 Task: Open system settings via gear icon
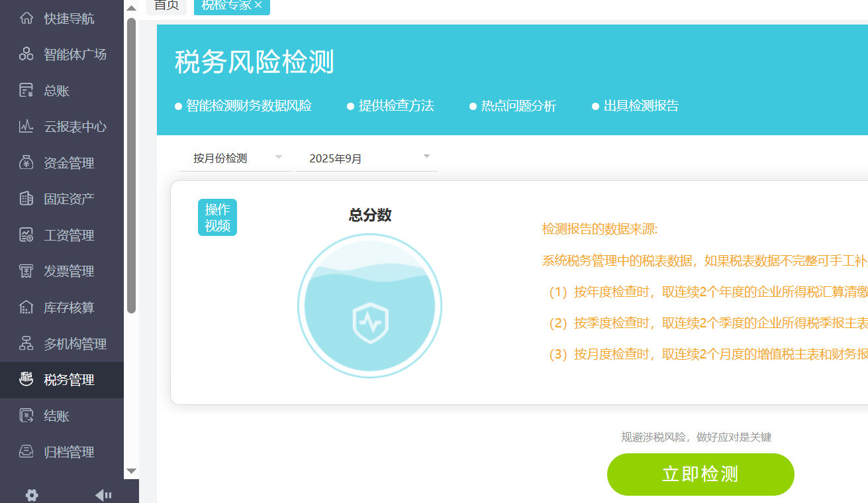click(x=30, y=494)
